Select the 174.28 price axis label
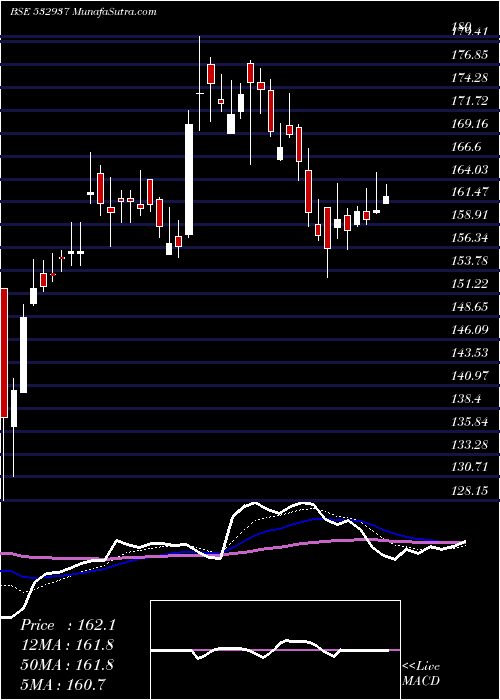 (x=469, y=79)
